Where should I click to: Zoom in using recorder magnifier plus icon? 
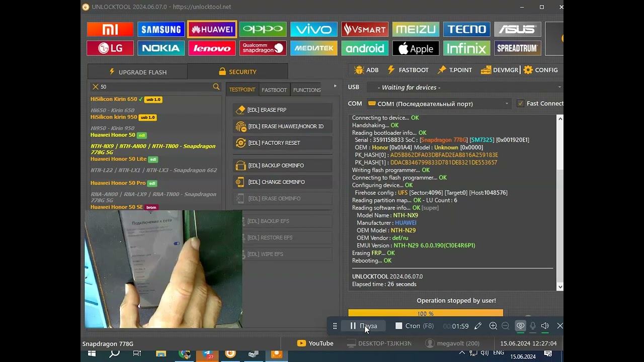coord(493,326)
